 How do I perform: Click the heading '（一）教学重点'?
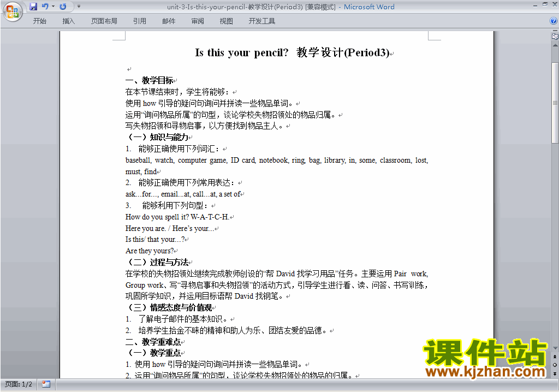[153, 353]
